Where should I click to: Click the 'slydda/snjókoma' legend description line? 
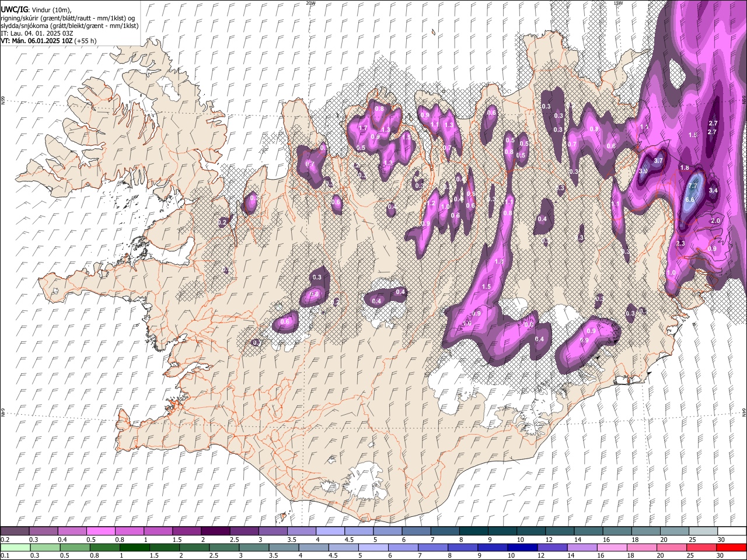point(70,26)
